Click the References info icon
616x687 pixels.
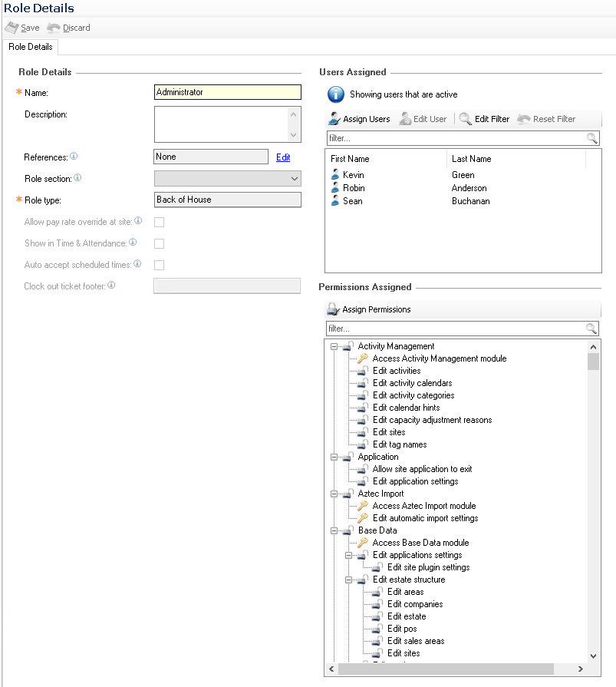[74, 156]
